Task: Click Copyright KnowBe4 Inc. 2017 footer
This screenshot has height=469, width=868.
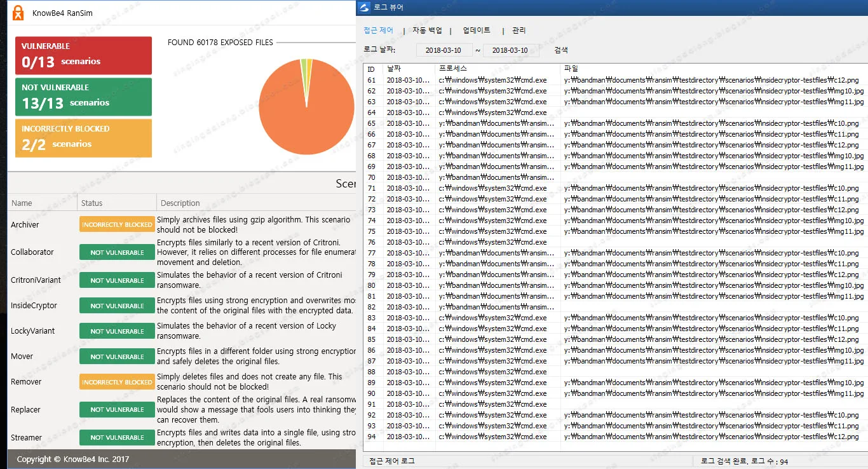Action: coord(73,459)
